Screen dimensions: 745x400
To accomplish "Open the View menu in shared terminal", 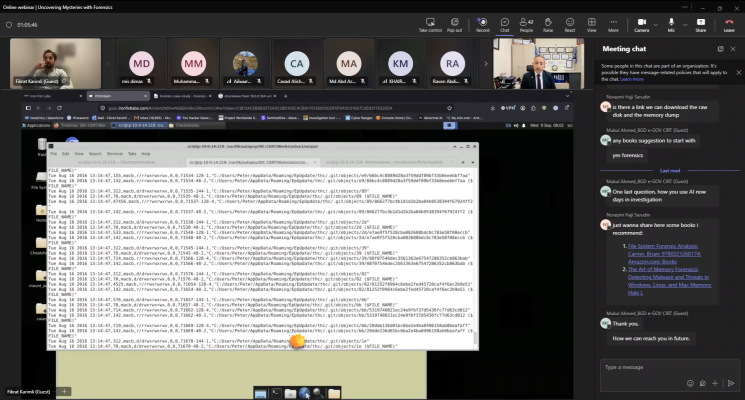I will tap(79, 153).
